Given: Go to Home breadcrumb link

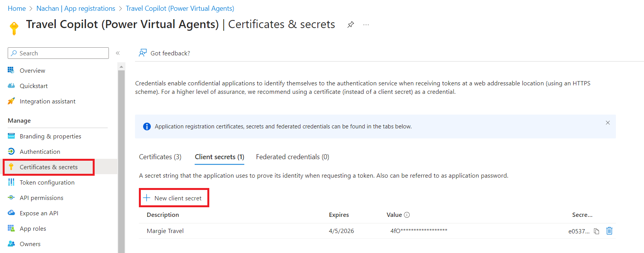Looking at the screenshot, I should [17, 8].
